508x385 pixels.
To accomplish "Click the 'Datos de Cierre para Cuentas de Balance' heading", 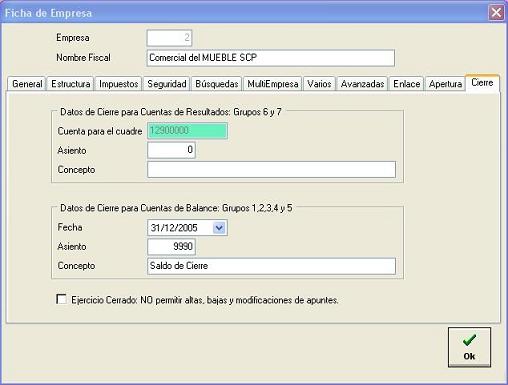I will 176,208.
